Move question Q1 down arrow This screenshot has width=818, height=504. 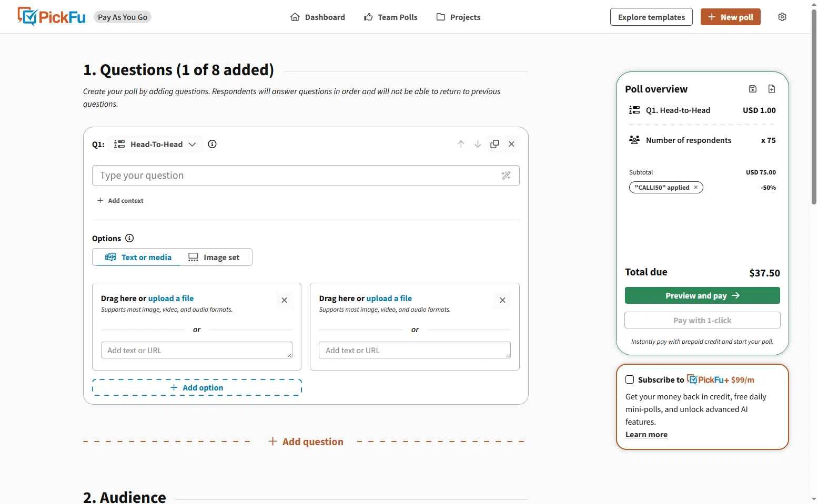pos(478,144)
